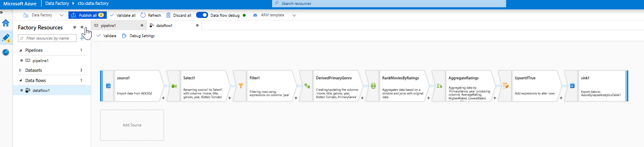Add a transformation after Filter1 with plus
Viewport: 644px width, 147px height.
pyautogui.click(x=296, y=98)
